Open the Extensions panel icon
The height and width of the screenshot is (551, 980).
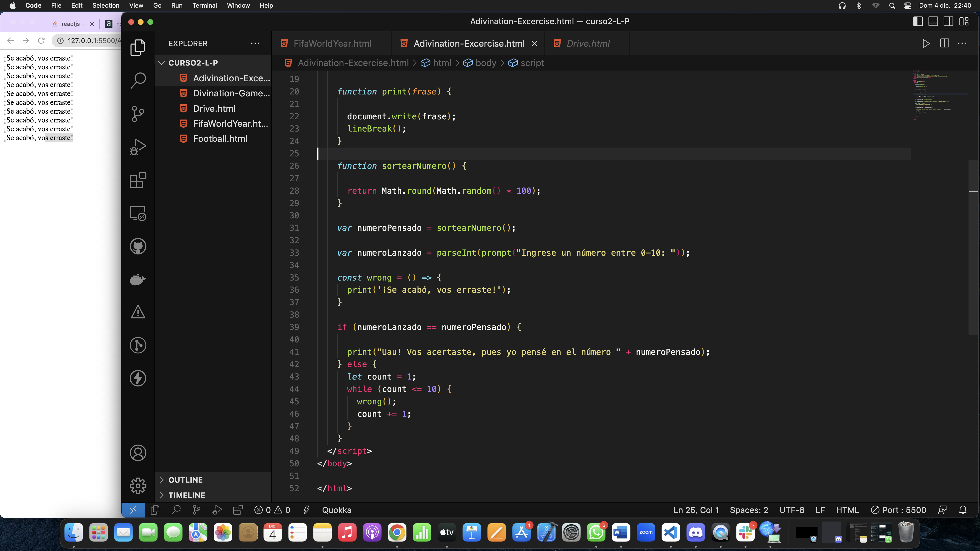137,180
